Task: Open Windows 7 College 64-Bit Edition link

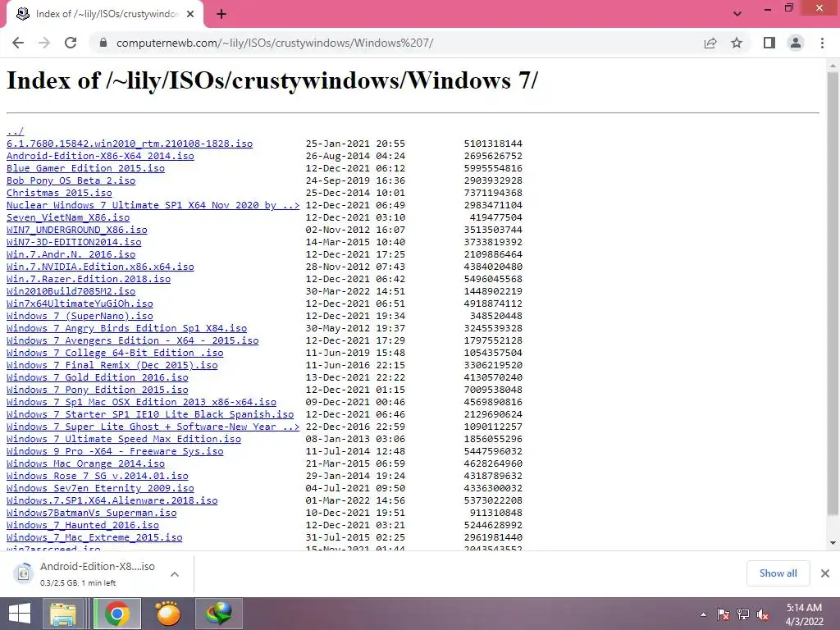Action: [115, 353]
